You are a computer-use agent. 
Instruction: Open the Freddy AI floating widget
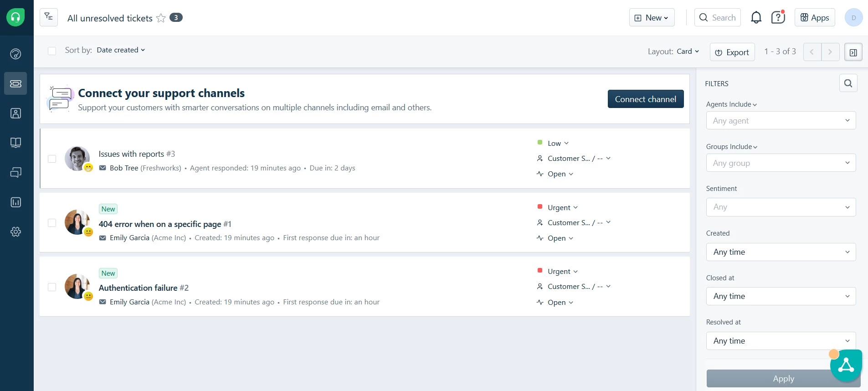pos(846,365)
